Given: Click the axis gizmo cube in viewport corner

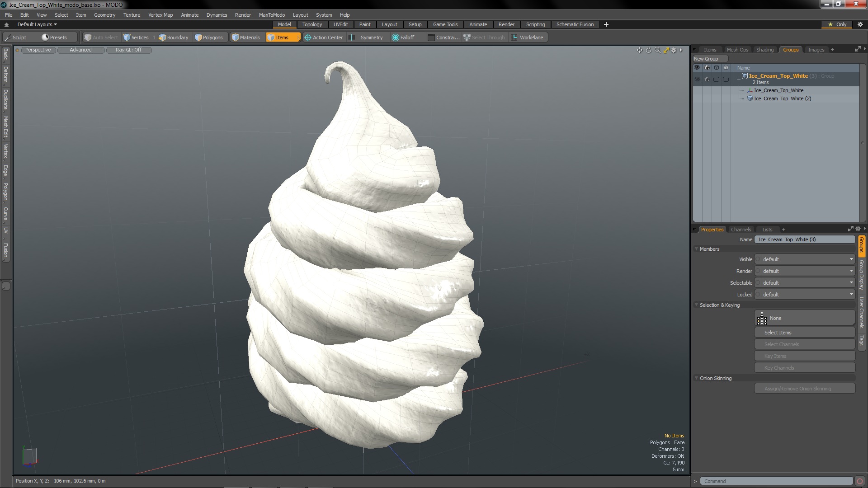Looking at the screenshot, I should pyautogui.click(x=29, y=456).
